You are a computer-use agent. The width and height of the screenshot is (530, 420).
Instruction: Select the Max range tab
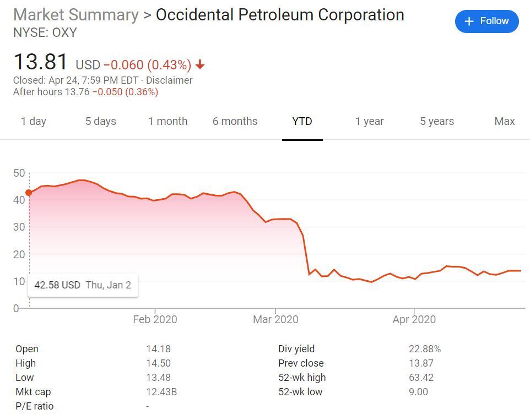505,121
